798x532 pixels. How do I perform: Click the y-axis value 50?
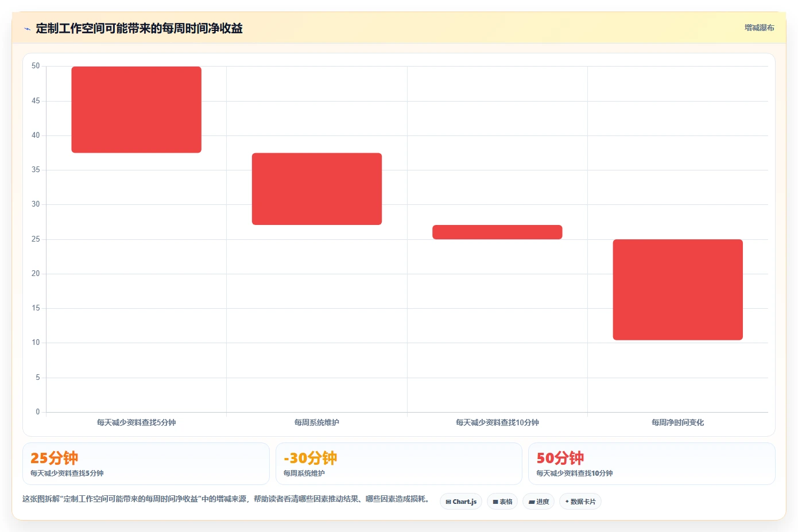click(x=36, y=66)
